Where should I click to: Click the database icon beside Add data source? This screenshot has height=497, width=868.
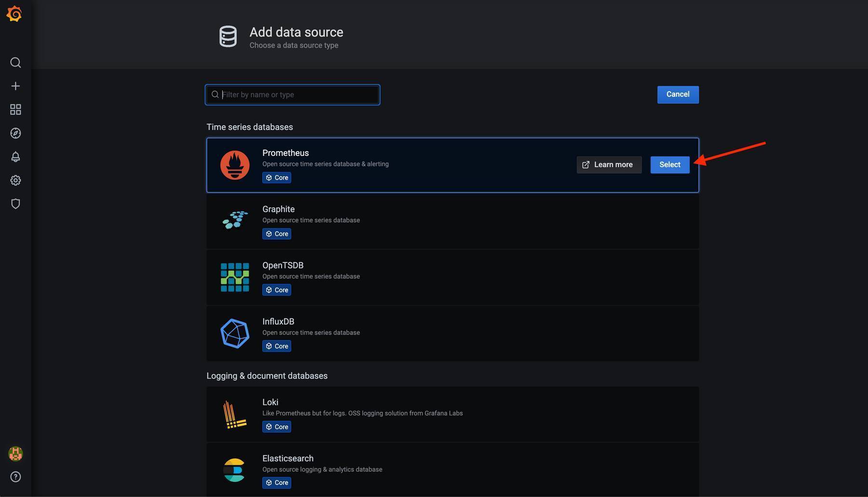pos(228,37)
